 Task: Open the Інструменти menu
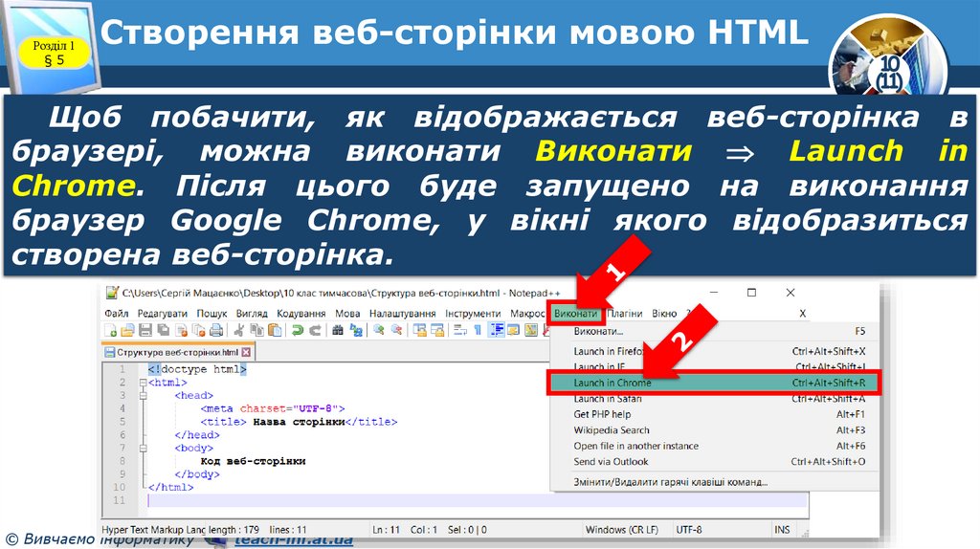pos(473,314)
